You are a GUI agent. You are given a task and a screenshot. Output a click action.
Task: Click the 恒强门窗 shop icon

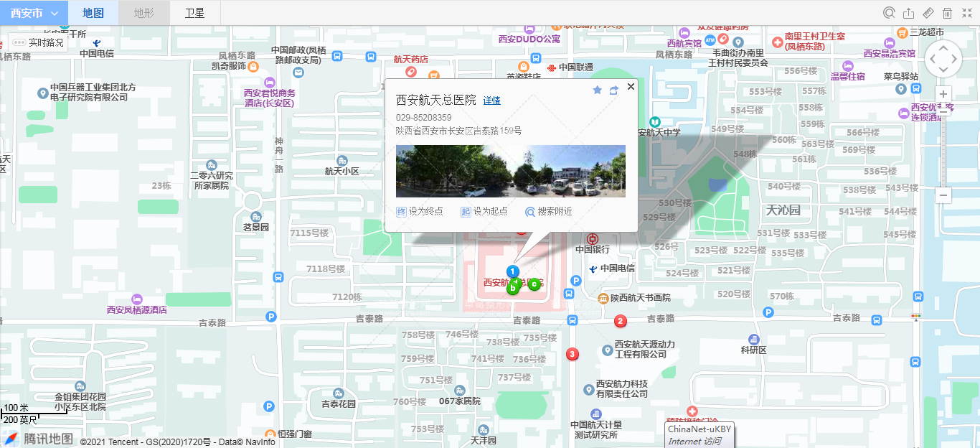tap(270, 434)
